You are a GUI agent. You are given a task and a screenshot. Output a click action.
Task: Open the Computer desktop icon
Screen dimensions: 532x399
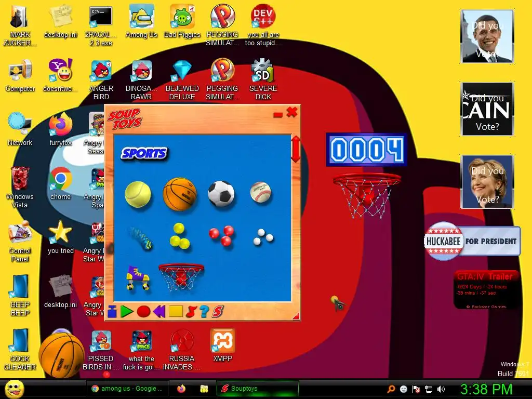tap(20, 75)
